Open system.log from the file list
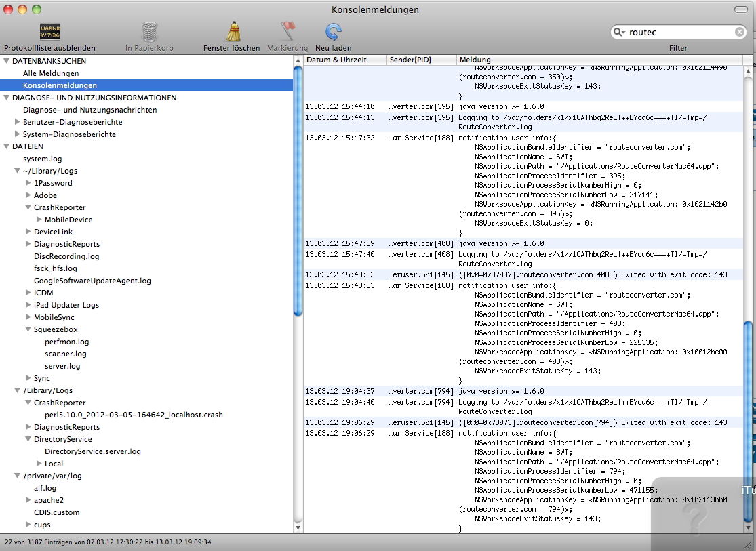756x551 pixels. 42,159
